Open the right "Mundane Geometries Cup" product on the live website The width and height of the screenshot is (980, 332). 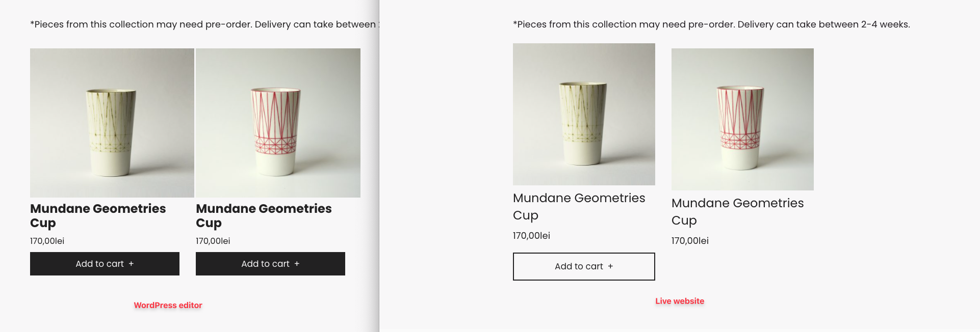pos(738,211)
